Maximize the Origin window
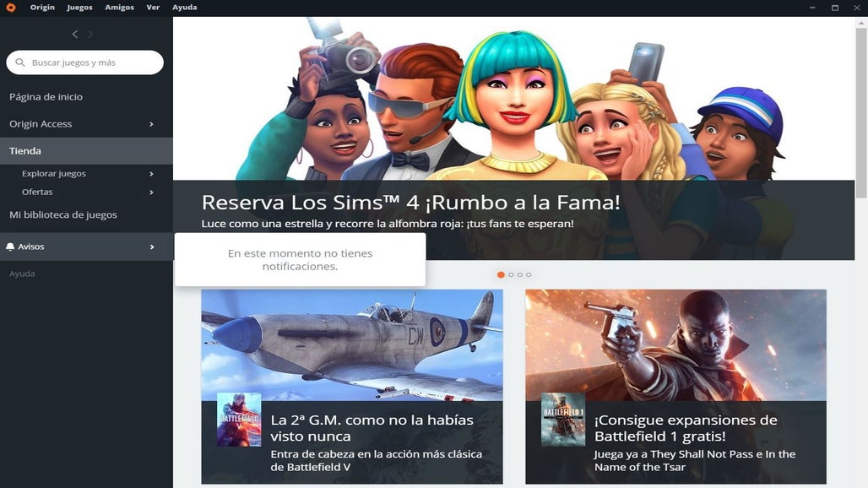This screenshot has height=488, width=868. pyautogui.click(x=835, y=8)
